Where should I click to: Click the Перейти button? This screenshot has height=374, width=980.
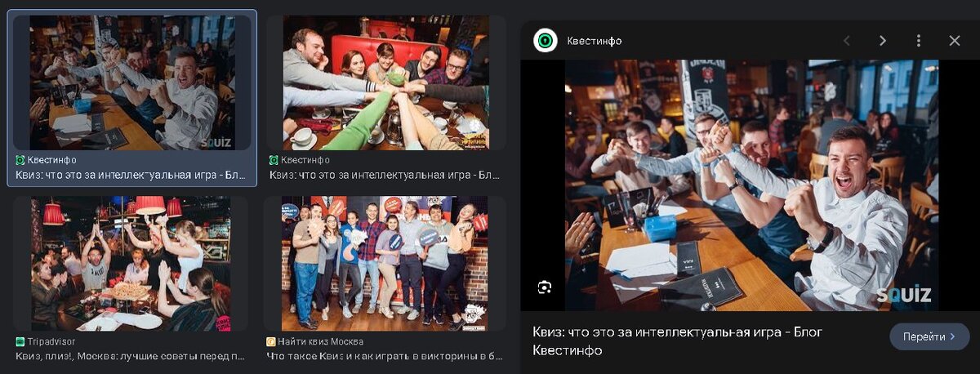coord(929,336)
